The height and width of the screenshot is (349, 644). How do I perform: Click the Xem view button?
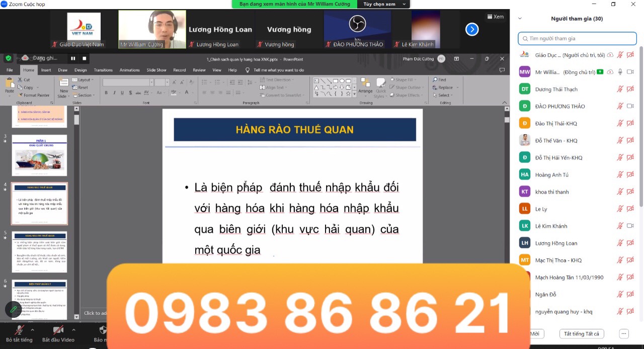(x=495, y=17)
